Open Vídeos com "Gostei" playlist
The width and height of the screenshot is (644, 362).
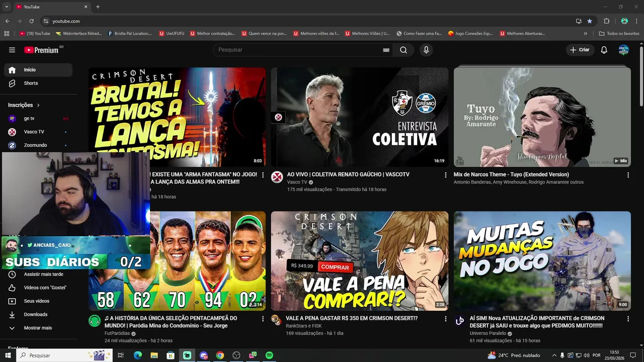click(38, 288)
